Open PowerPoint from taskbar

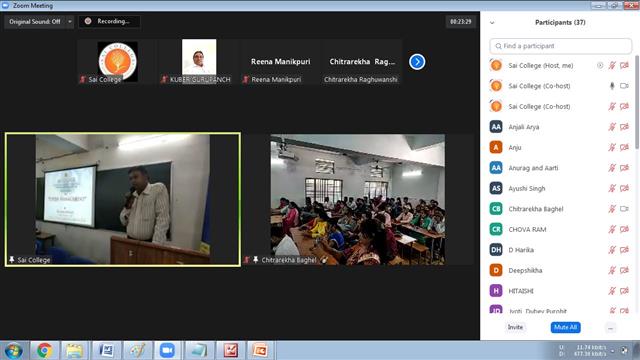[260, 351]
